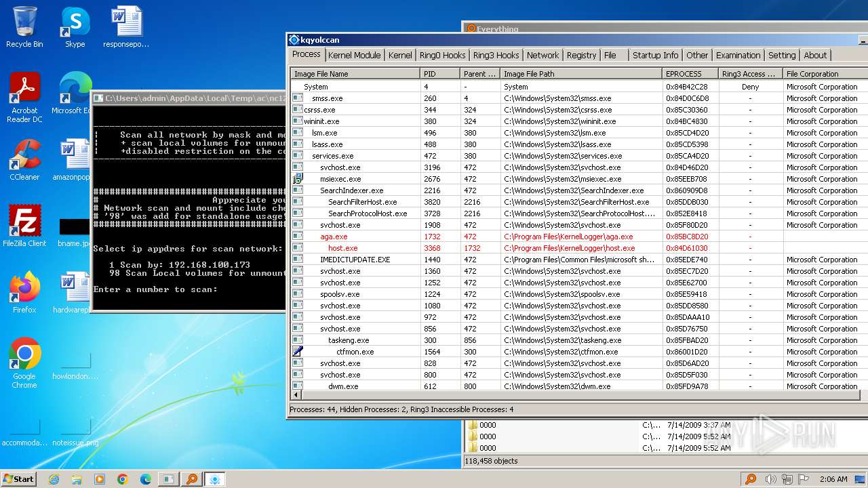868x488 pixels.
Task: Switch to the Everything search taskbar button
Action: click(192, 479)
